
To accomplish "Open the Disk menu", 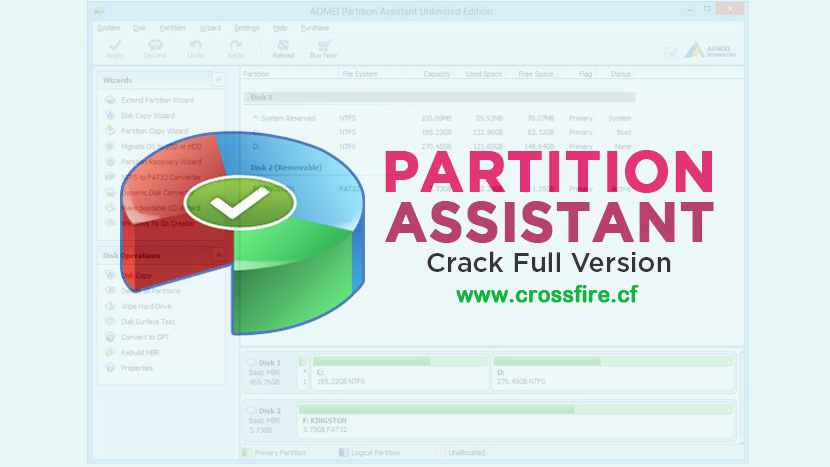I will pyautogui.click(x=139, y=28).
